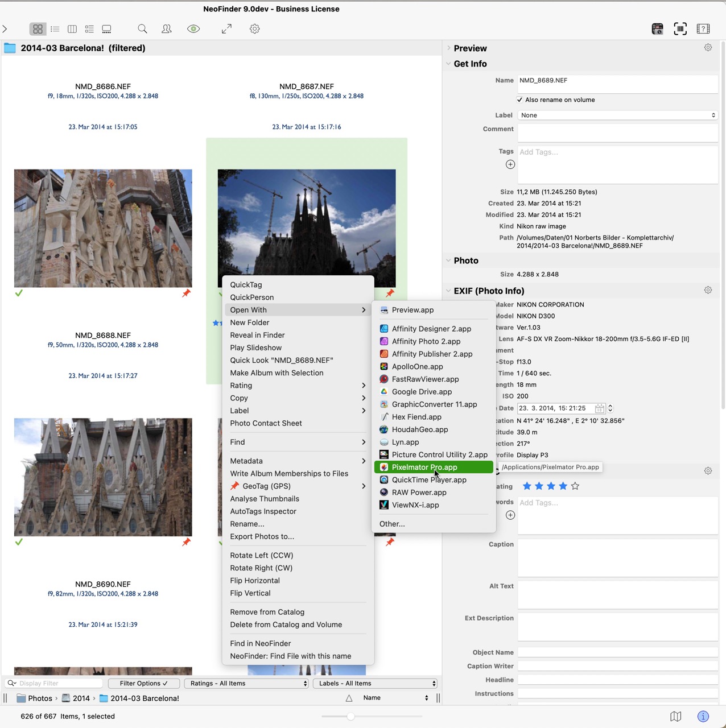
Task: Switch to the gallery filmstrip view
Action: [106, 29]
